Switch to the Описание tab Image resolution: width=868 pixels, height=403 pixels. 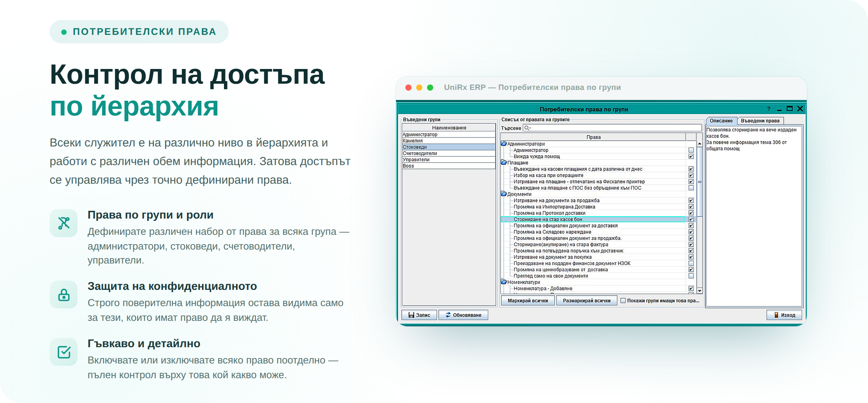721,121
